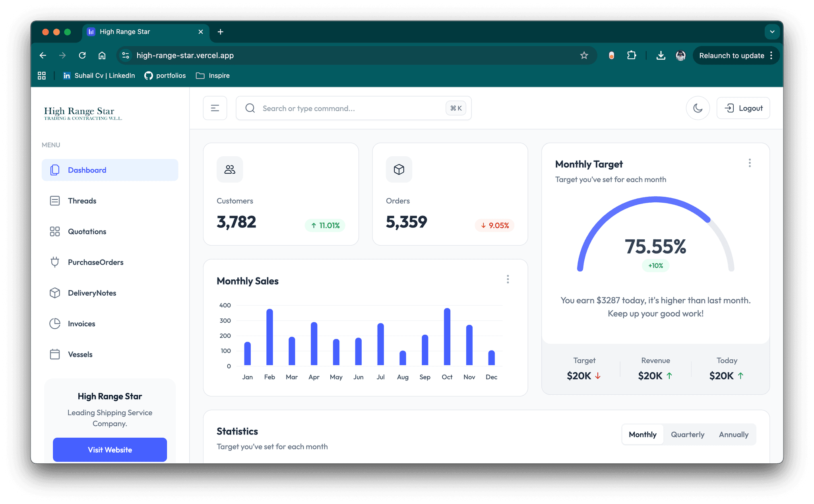Click the Visit Website button
Image resolution: width=814 pixels, height=504 pixels.
pos(110,450)
